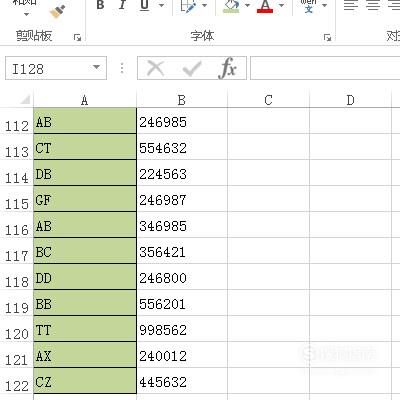Activate the Format Painter brush

click(x=57, y=11)
